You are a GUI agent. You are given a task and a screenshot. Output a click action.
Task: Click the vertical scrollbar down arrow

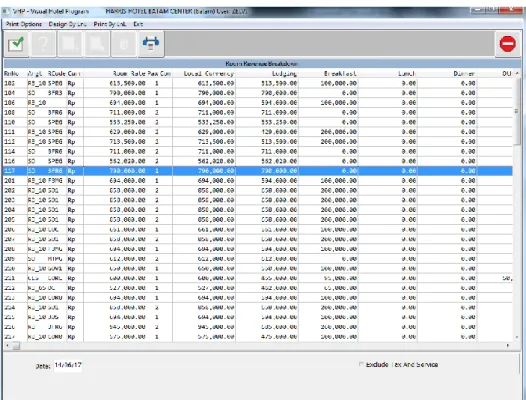pyautogui.click(x=517, y=337)
